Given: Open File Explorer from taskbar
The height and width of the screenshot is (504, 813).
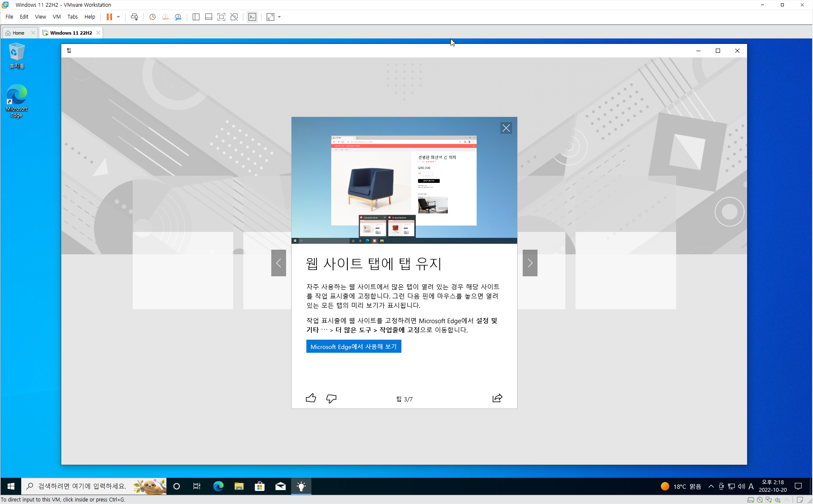Looking at the screenshot, I should pos(239,486).
